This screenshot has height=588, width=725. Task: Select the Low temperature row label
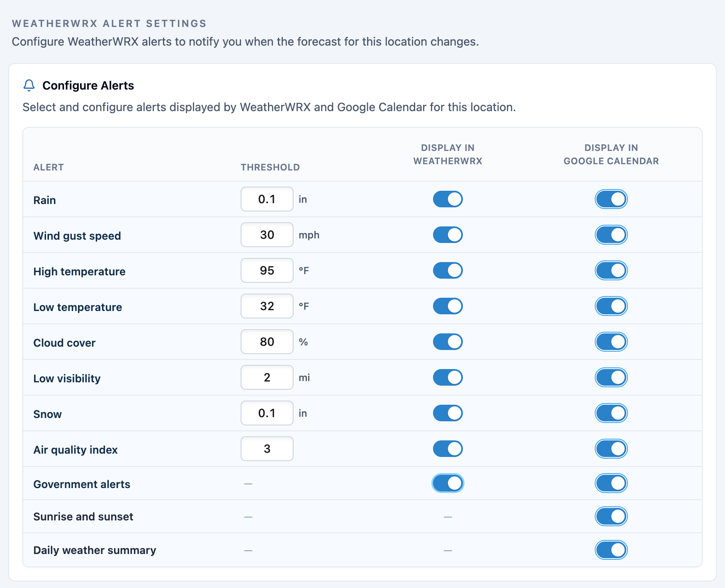[x=78, y=307]
